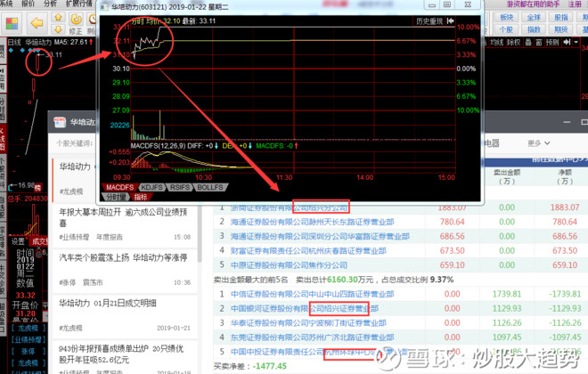Viewport: 588px width, 374px height.
Task: Click the intraday popup title bar icon
Action: coord(104,7)
